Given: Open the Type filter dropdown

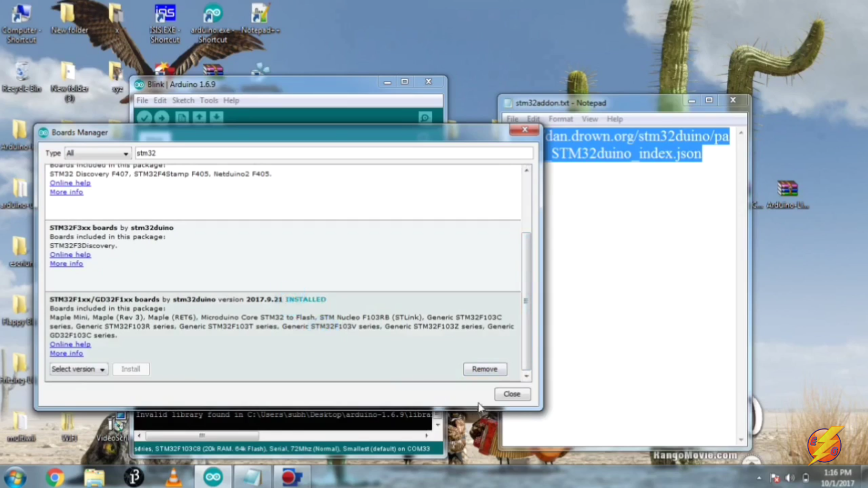Looking at the screenshot, I should click(x=97, y=153).
